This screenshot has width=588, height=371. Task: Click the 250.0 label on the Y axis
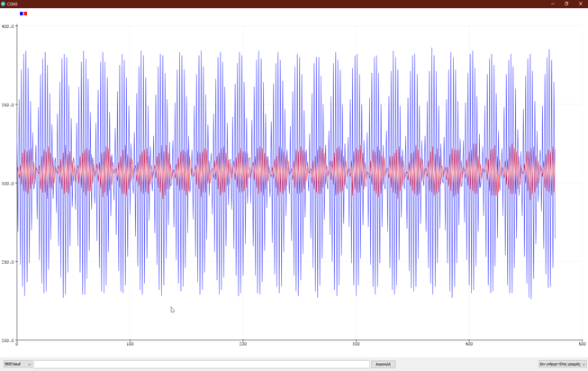[7, 262]
